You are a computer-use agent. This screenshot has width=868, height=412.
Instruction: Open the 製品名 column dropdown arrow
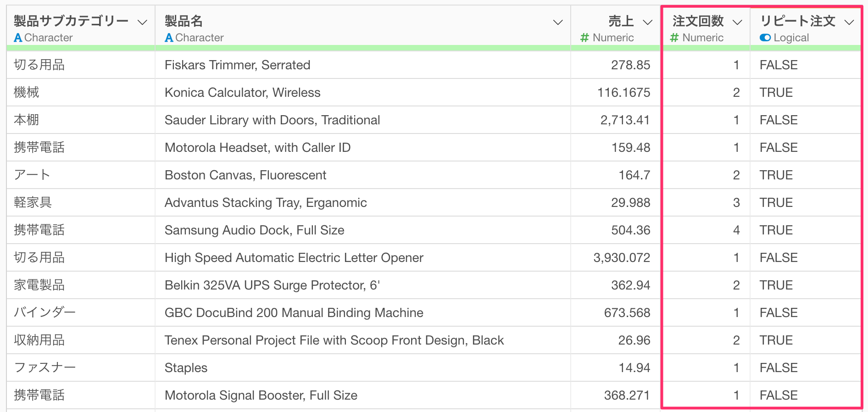[x=558, y=22]
